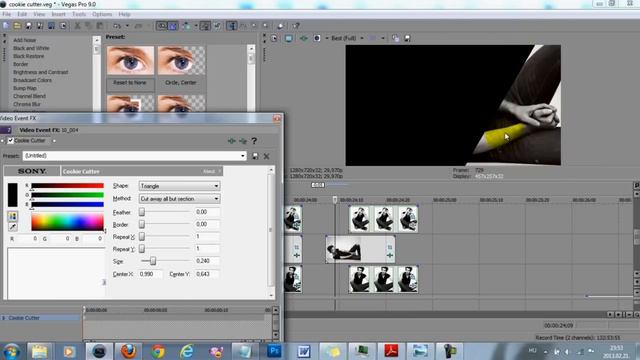Viewport: 640px width, 360px height.
Task: Open Chrome from the taskbar
Action: [x=158, y=351]
